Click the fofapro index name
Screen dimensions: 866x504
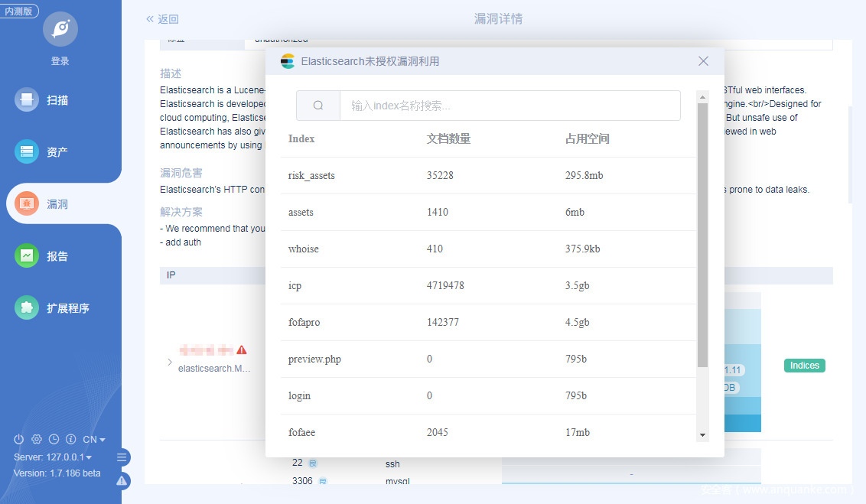pyautogui.click(x=304, y=323)
